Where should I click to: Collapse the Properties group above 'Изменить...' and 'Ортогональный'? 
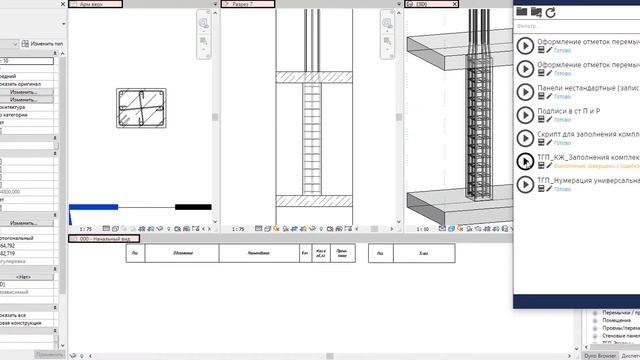(x=55, y=215)
